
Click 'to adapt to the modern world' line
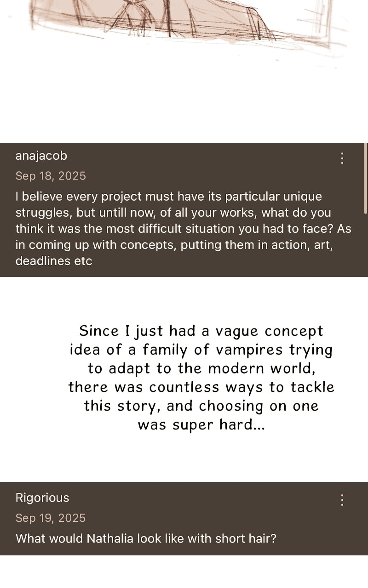(x=201, y=369)
